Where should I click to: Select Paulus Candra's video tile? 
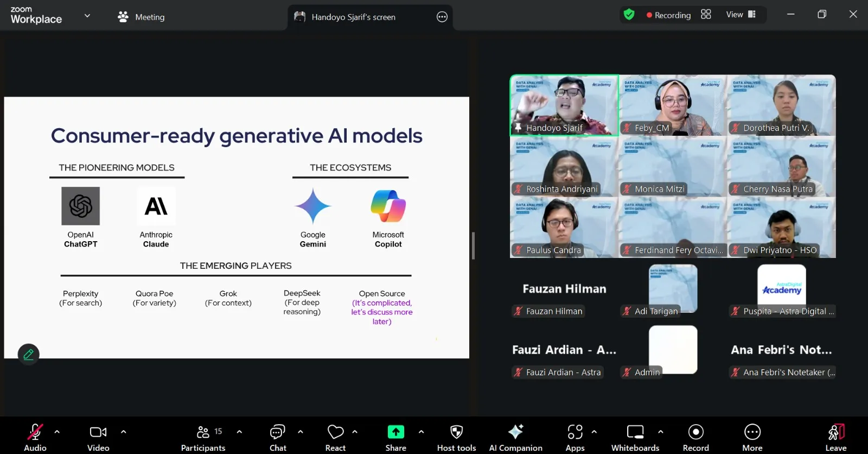click(x=564, y=228)
